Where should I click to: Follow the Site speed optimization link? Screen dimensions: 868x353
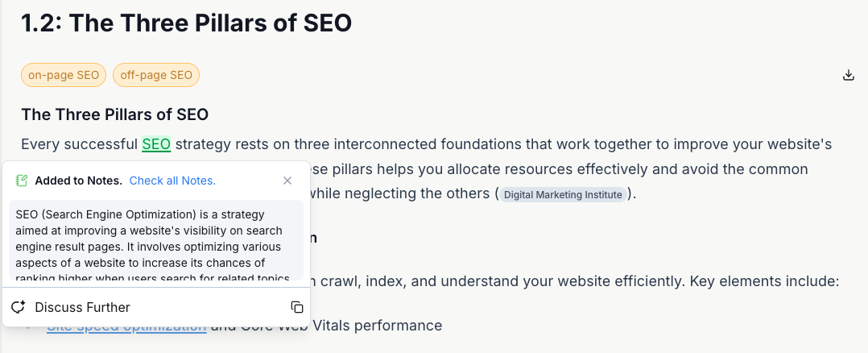(126, 326)
